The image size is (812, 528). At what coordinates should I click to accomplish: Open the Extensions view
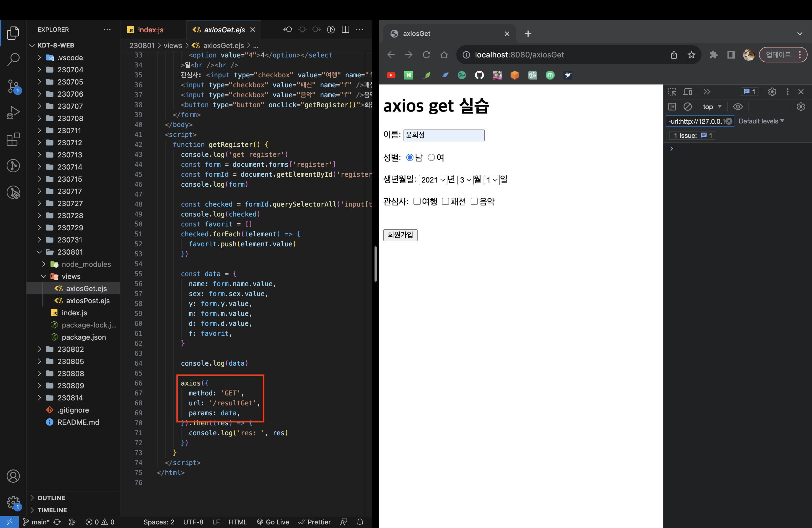(13, 139)
